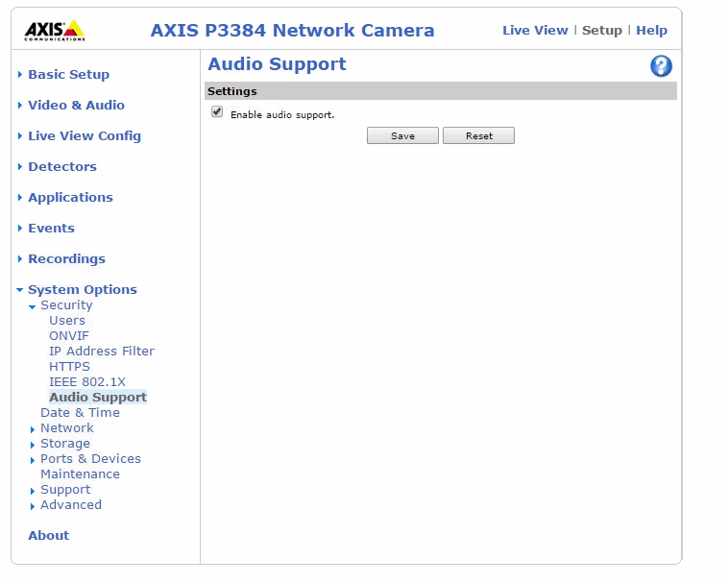Image resolution: width=728 pixels, height=583 pixels.
Task: Collapse the System Options section
Action: (82, 289)
